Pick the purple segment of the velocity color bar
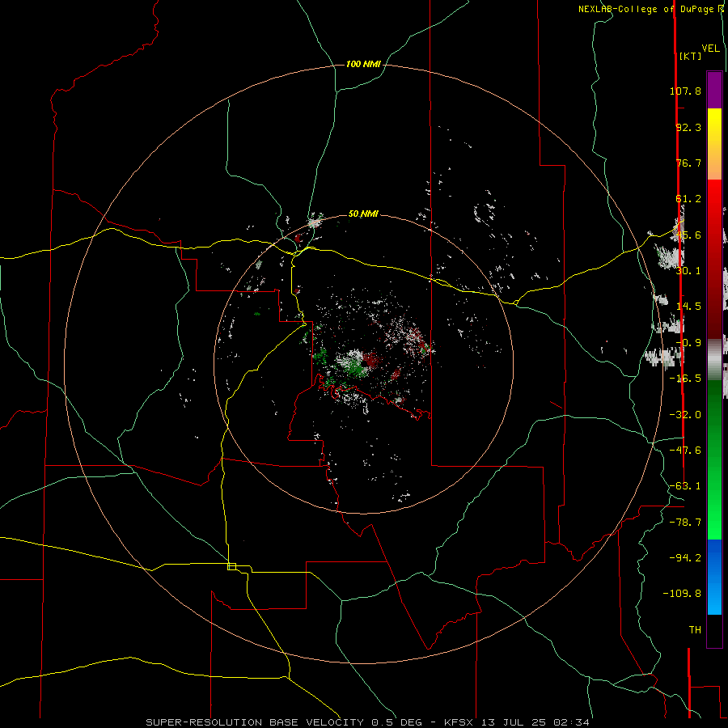This screenshot has width=728, height=728. click(x=714, y=90)
